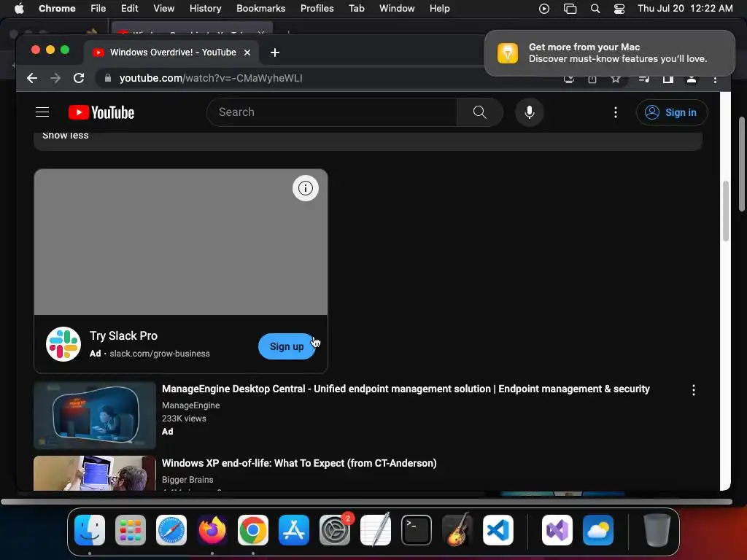Click the Bigger Brains channel name
The image size is (747, 560).
pos(187,480)
